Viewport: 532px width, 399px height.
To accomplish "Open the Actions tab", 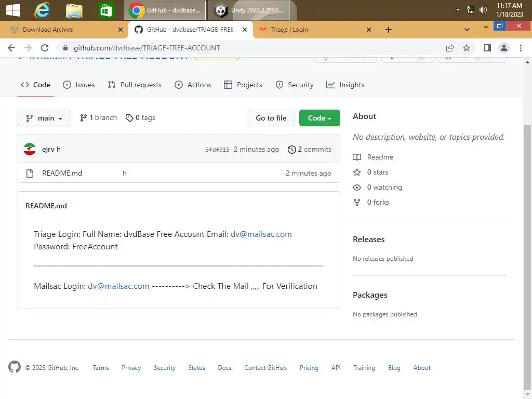I will tap(193, 85).
